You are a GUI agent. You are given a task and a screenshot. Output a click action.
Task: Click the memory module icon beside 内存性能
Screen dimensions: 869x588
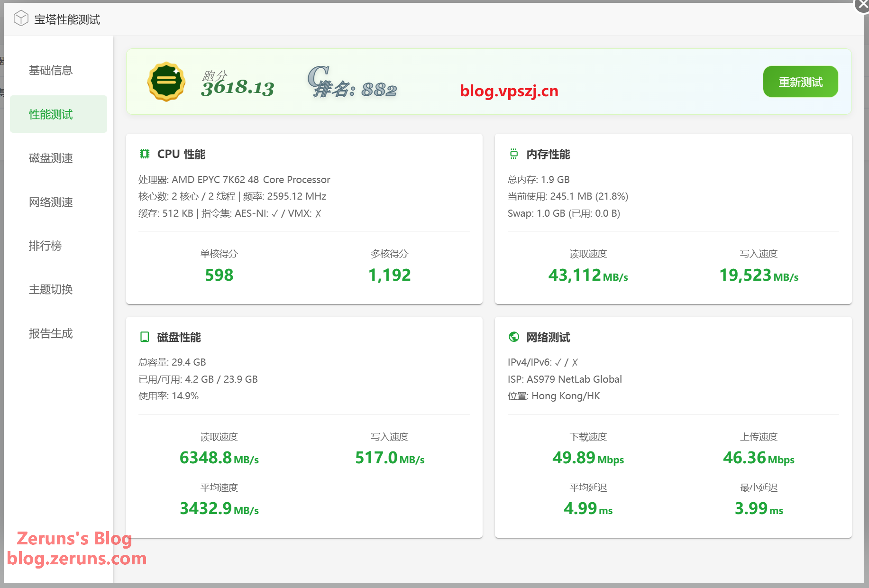coord(513,154)
